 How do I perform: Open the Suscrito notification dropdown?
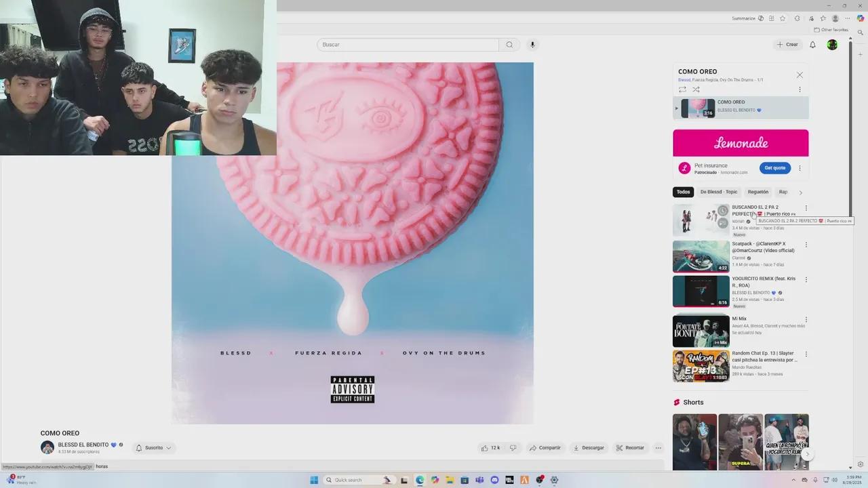pyautogui.click(x=154, y=448)
